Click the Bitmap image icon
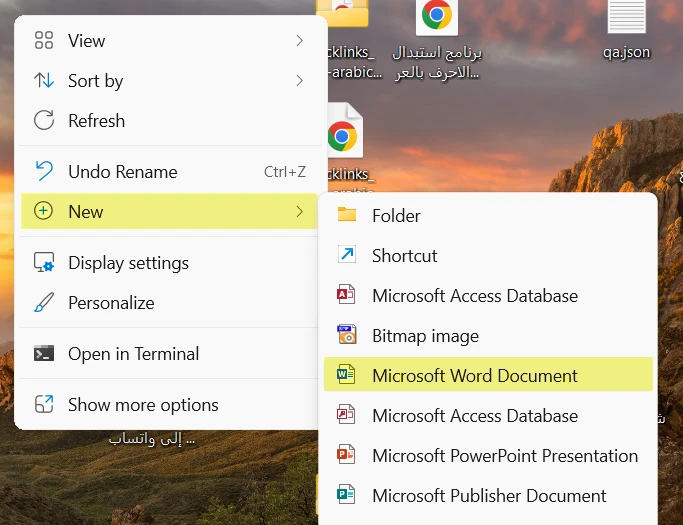683x525 pixels. 347,335
